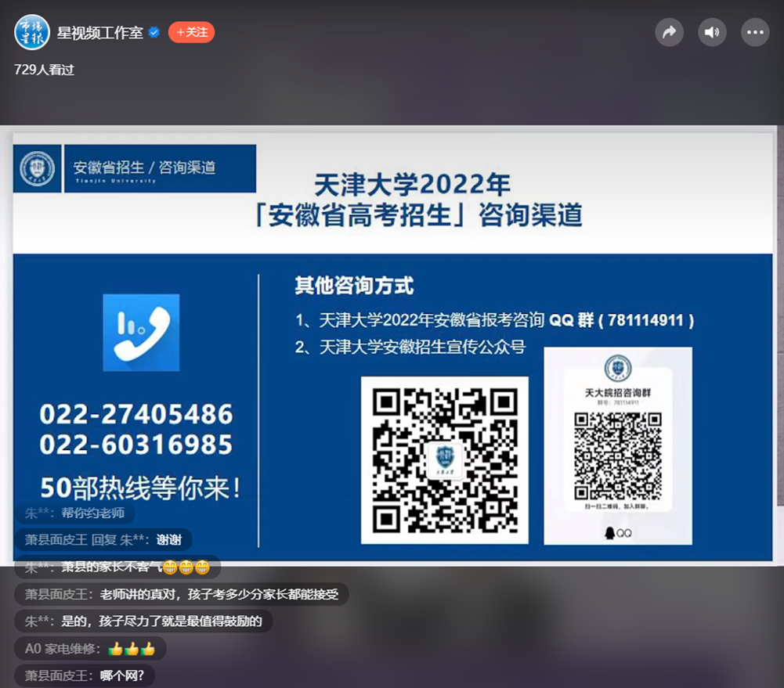The image size is (784, 688).
Task: Click the large WeChat public account QR code
Action: [x=444, y=459]
